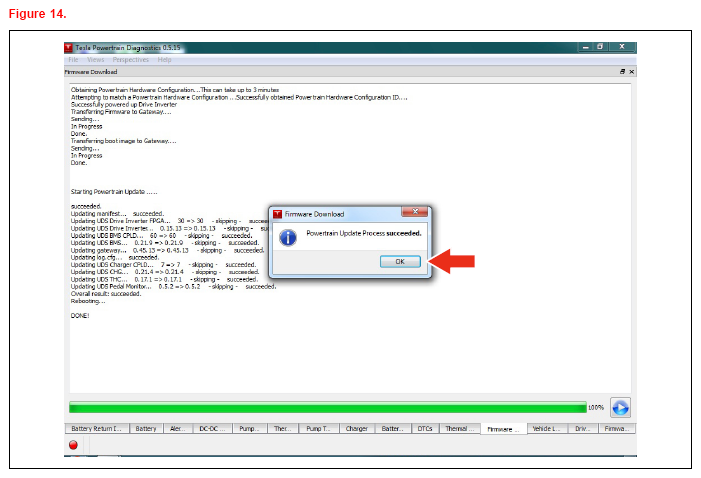The image size is (701, 478).
Task: Switch to the Vehicle L... tab
Action: click(x=547, y=428)
